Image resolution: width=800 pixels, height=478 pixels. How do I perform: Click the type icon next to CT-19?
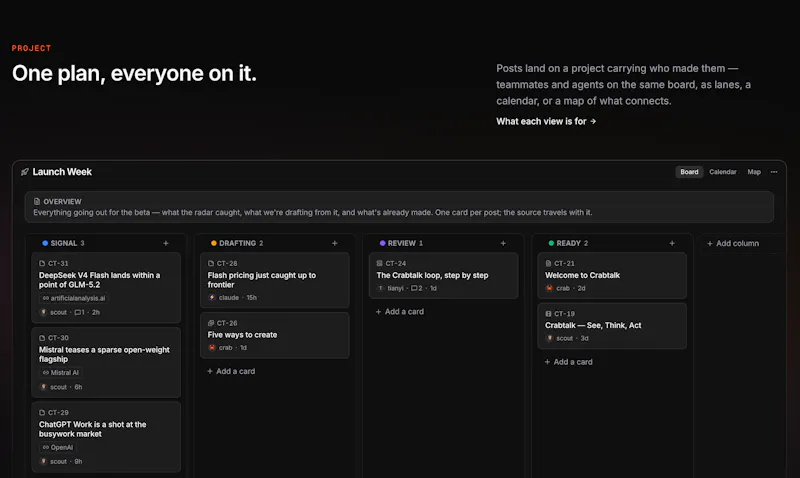548,314
